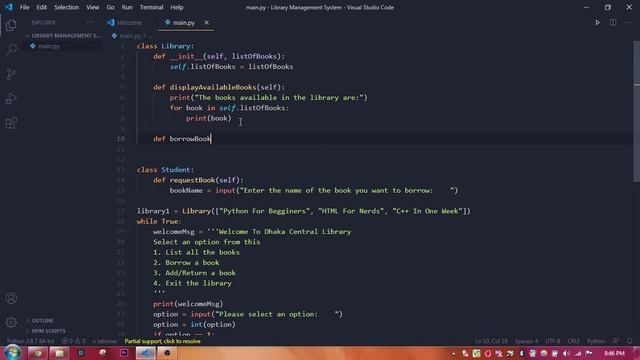Open the OBS-style recorder taskbar icon
This screenshot has width=640, height=360.
click(167, 353)
